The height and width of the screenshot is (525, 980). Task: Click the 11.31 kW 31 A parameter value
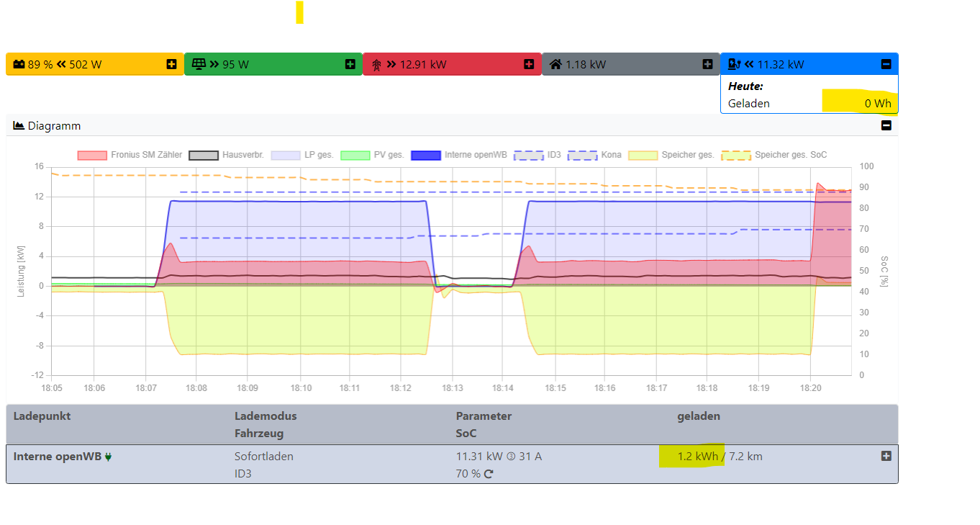499,457
